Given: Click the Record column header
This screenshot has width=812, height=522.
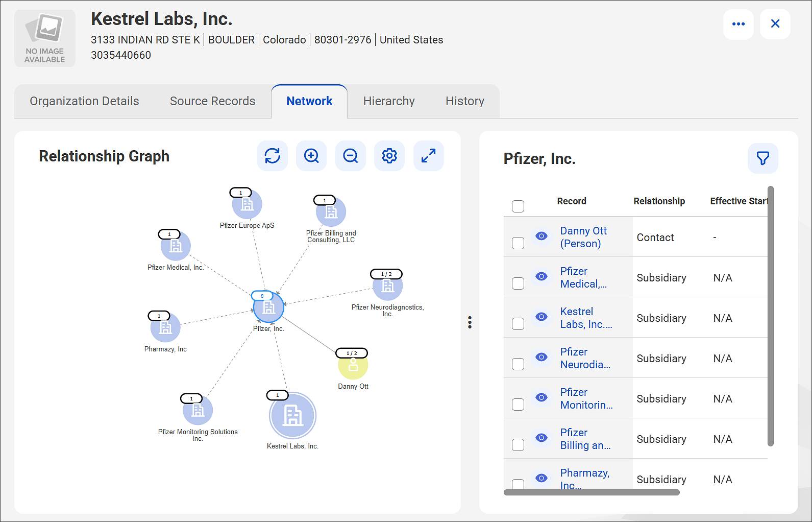Looking at the screenshot, I should pyautogui.click(x=572, y=201).
